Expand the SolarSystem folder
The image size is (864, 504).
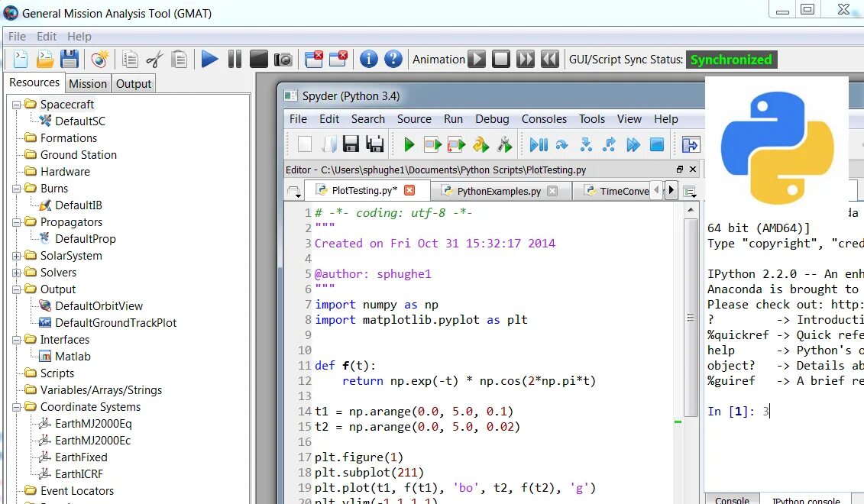[17, 256]
